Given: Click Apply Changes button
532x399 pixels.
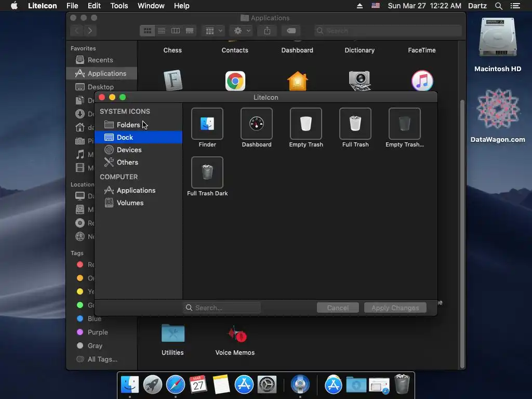Looking at the screenshot, I should 395,308.
